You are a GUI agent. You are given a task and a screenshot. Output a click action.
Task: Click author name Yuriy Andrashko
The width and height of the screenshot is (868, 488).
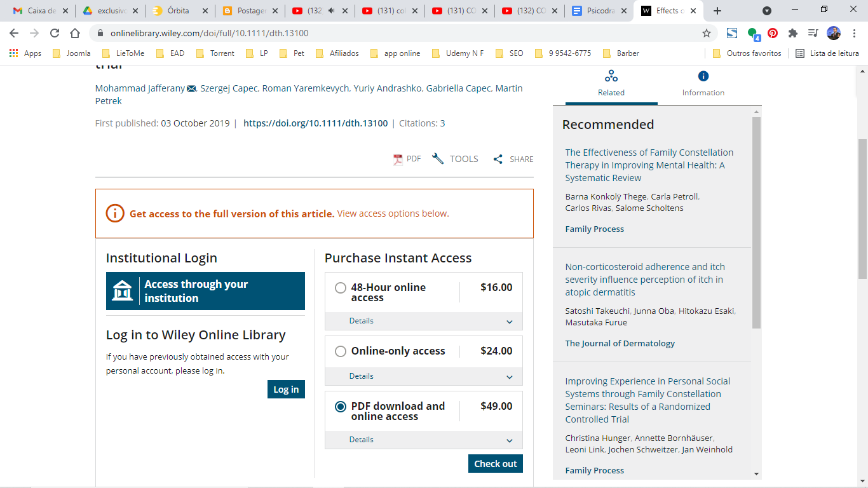387,88
